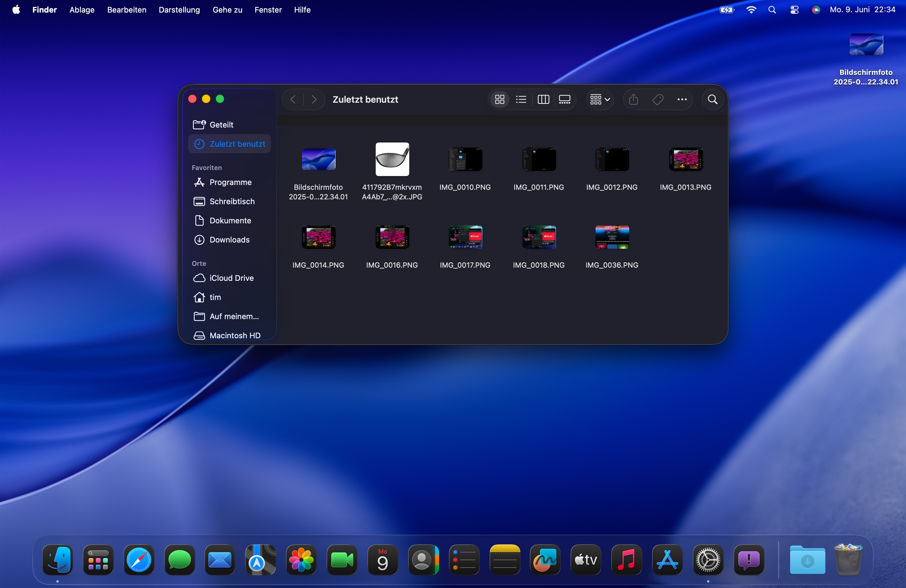906x588 pixels.
Task: Select the Bildschirmfoto file in the Finder window
Action: click(x=318, y=160)
